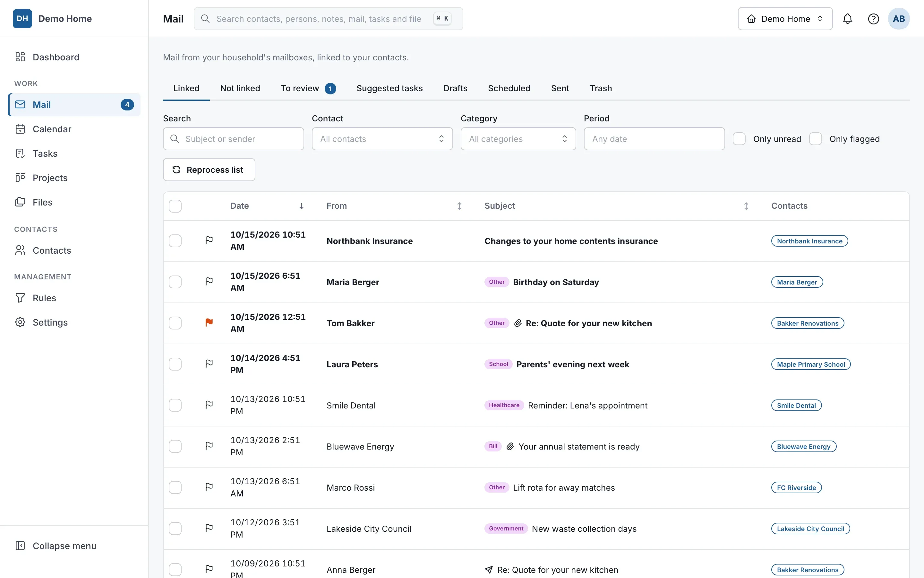Open the help question mark icon

pyautogui.click(x=873, y=19)
